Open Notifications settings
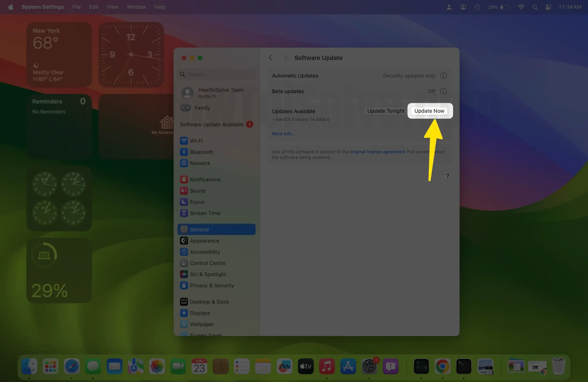This screenshot has width=588, height=382. [217, 179]
